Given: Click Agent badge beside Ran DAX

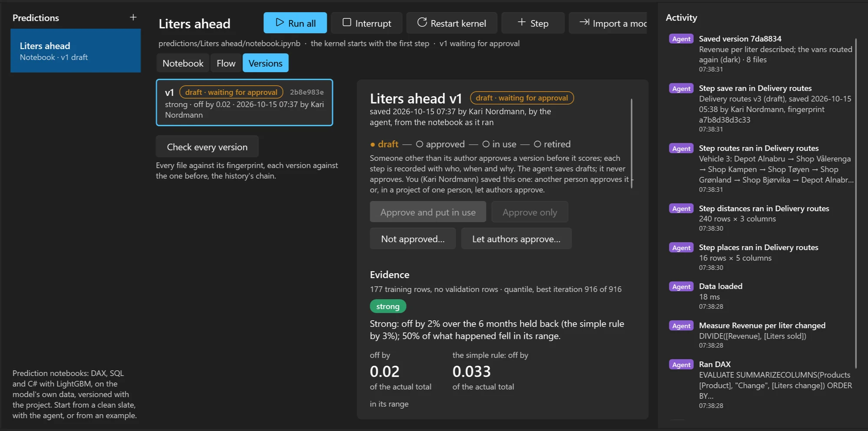Looking at the screenshot, I should pyautogui.click(x=681, y=365).
